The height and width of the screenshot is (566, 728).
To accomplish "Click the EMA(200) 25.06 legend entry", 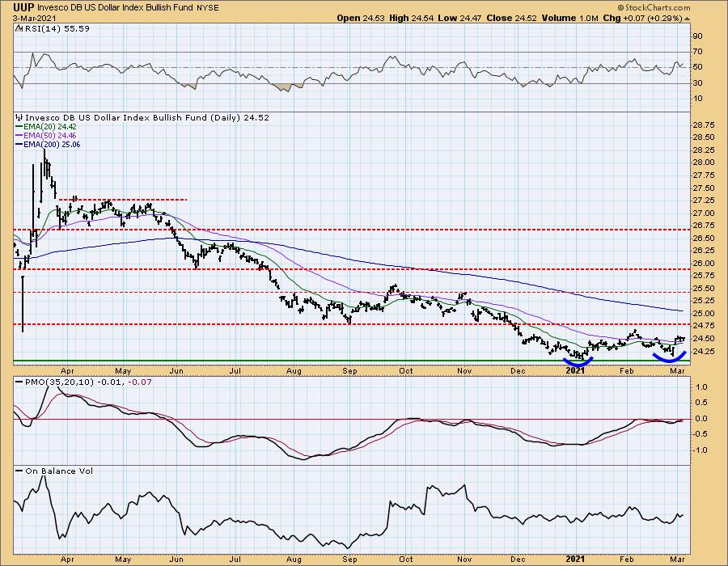I will (x=48, y=144).
